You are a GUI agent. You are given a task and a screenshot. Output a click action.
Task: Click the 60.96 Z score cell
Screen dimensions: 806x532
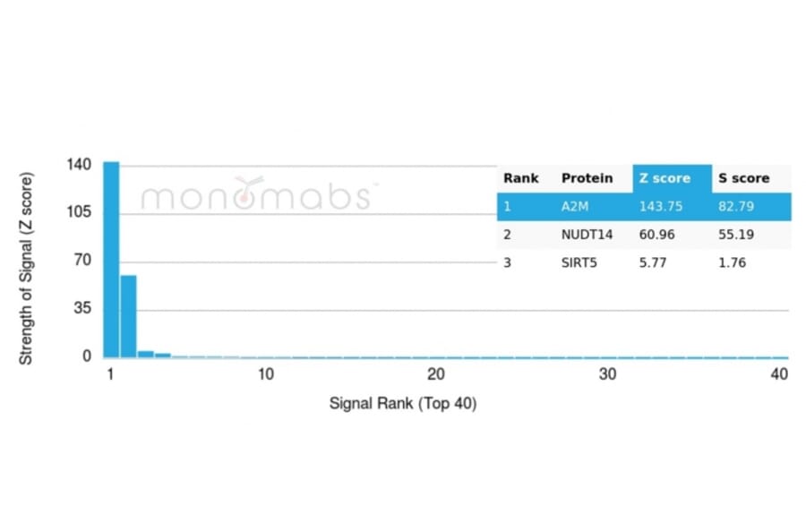pyautogui.click(x=656, y=235)
